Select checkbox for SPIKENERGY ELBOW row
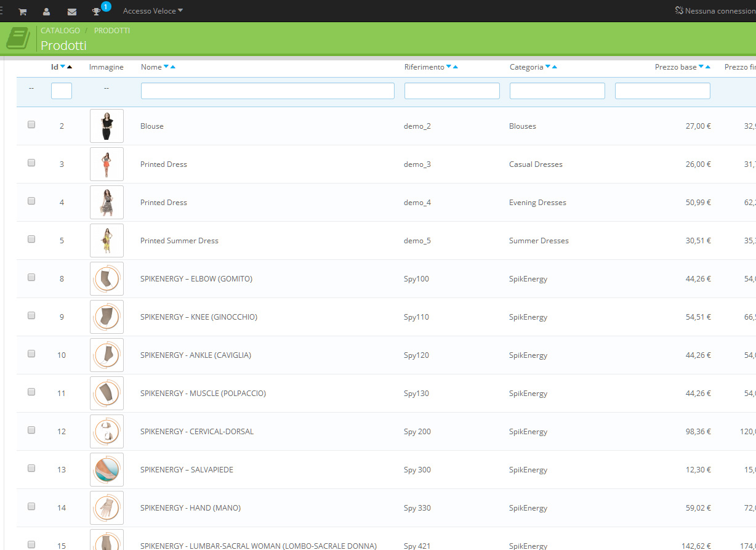This screenshot has width=756, height=550. [x=31, y=277]
